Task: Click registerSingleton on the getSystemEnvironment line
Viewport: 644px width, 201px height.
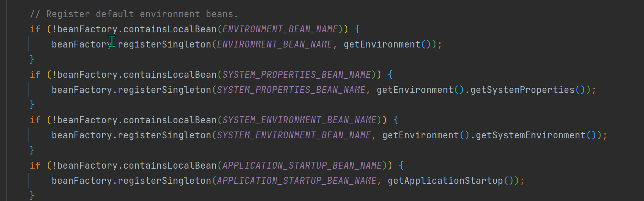Action: click(x=165, y=135)
